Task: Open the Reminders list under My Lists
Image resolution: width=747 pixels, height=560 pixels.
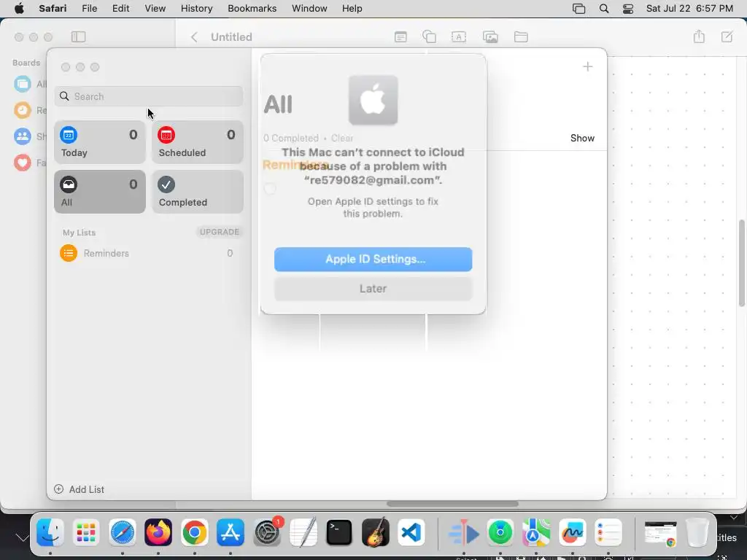Action: [x=149, y=253]
